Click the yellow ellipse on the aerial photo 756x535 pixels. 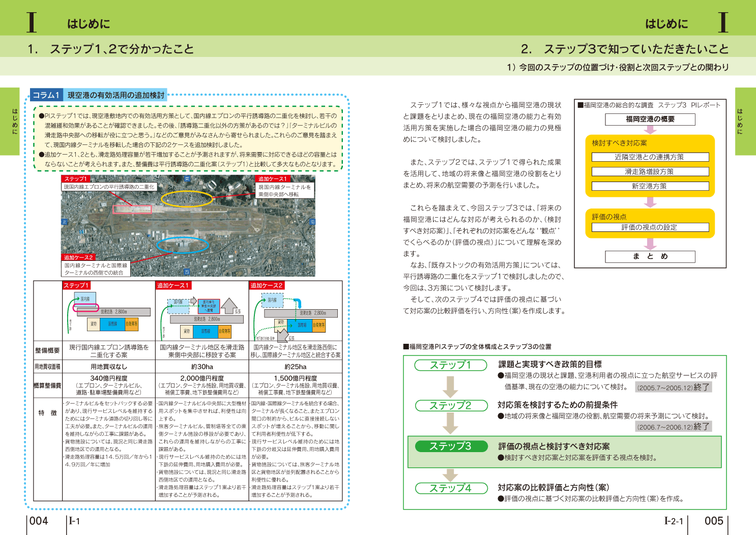tap(187, 199)
